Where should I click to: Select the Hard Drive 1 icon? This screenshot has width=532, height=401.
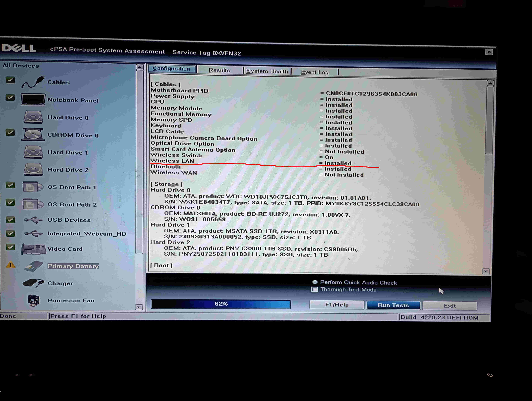(33, 152)
